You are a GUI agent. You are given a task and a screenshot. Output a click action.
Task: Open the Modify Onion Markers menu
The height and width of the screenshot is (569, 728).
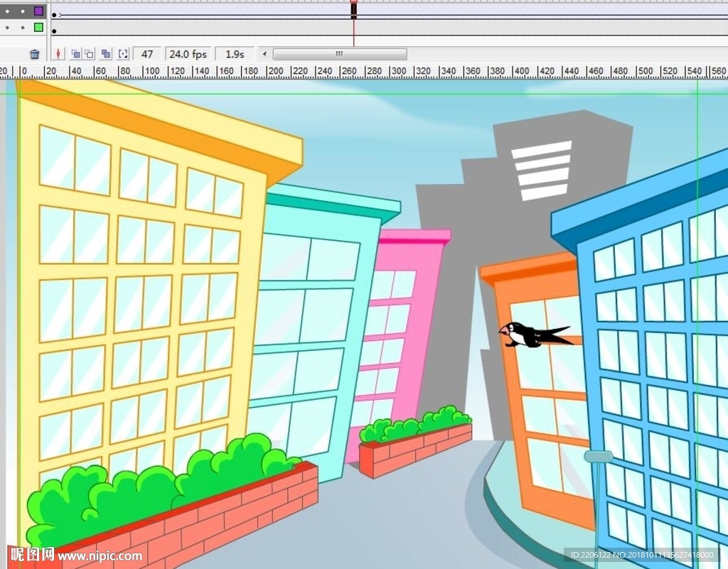123,54
